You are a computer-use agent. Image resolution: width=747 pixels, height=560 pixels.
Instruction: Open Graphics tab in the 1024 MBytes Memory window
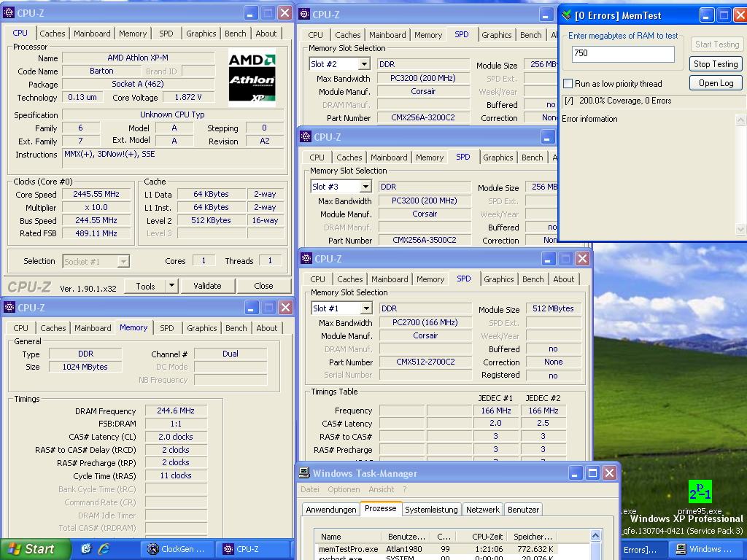[201, 328]
